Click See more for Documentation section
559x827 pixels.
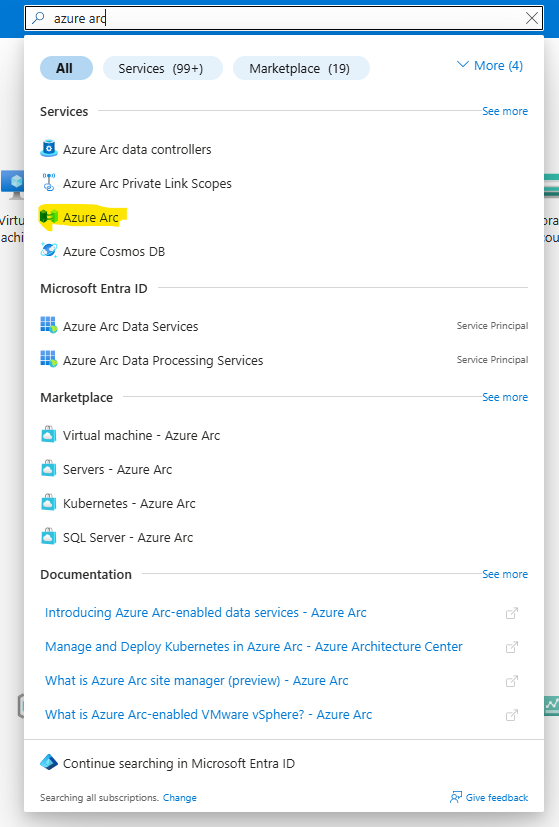(505, 574)
